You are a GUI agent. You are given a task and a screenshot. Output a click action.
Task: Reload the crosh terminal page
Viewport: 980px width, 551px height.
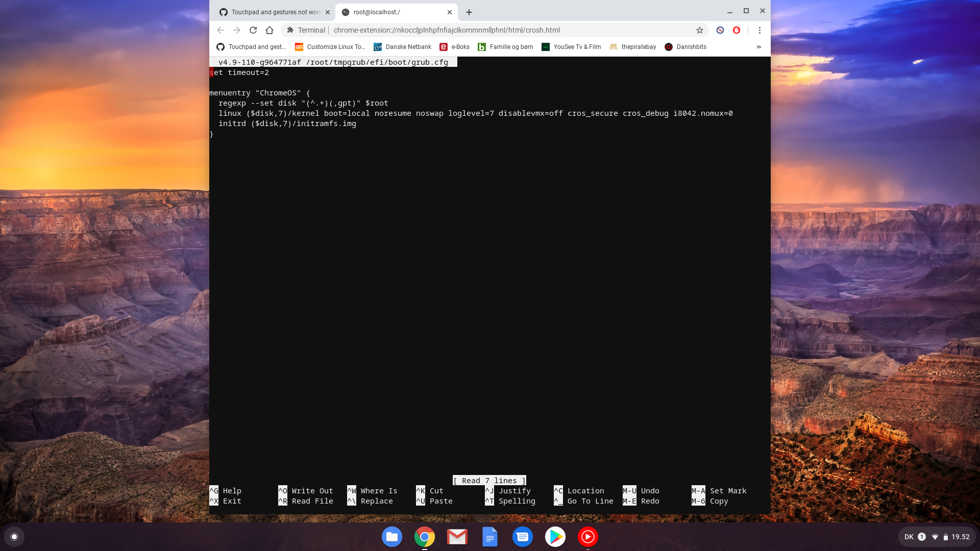(x=253, y=30)
